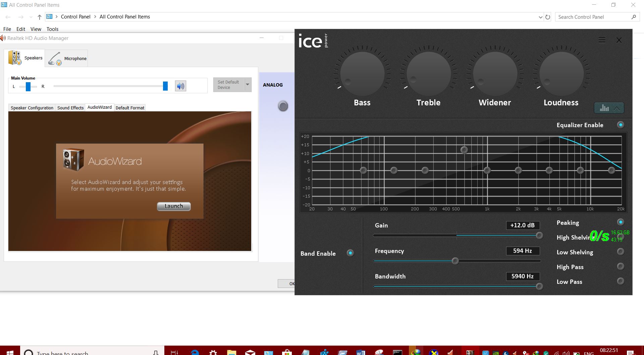Viewport: 644px width, 355px height.
Task: Select the raised EQ band node at +12 dB
Action: [464, 150]
